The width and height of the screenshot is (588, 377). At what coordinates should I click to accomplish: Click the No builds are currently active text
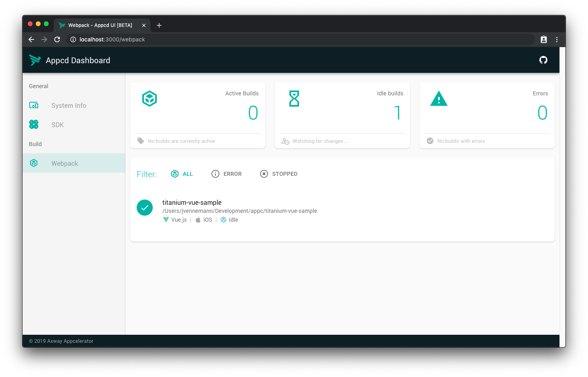pos(181,141)
